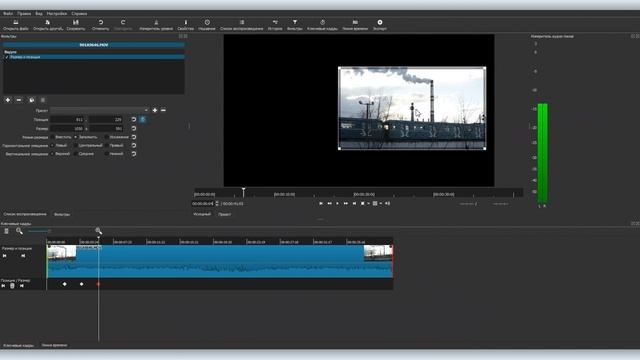This screenshot has height=360, width=640.
Task: Toggle keyframes stopwatch for Position
Action: coord(142,120)
